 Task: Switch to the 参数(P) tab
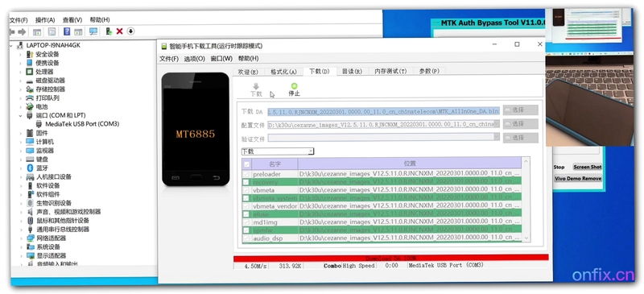click(429, 71)
